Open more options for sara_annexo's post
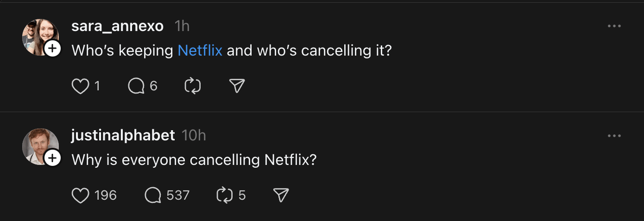 pos(614,26)
